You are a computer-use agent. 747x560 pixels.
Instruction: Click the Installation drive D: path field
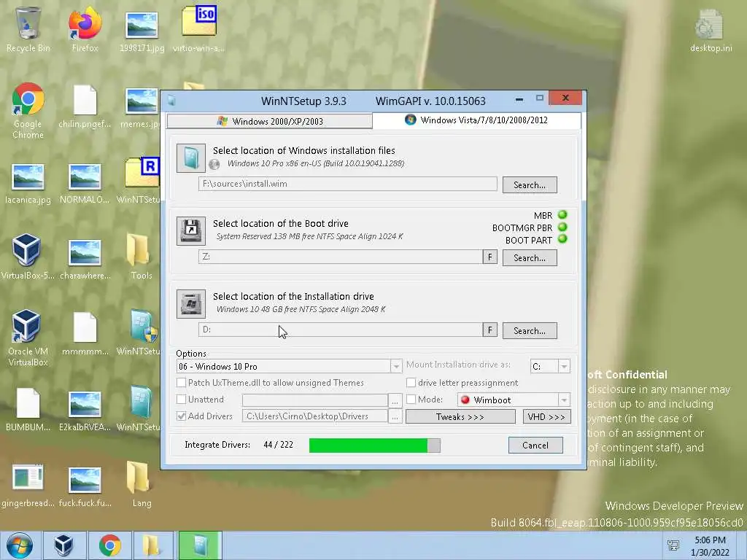pos(341,330)
